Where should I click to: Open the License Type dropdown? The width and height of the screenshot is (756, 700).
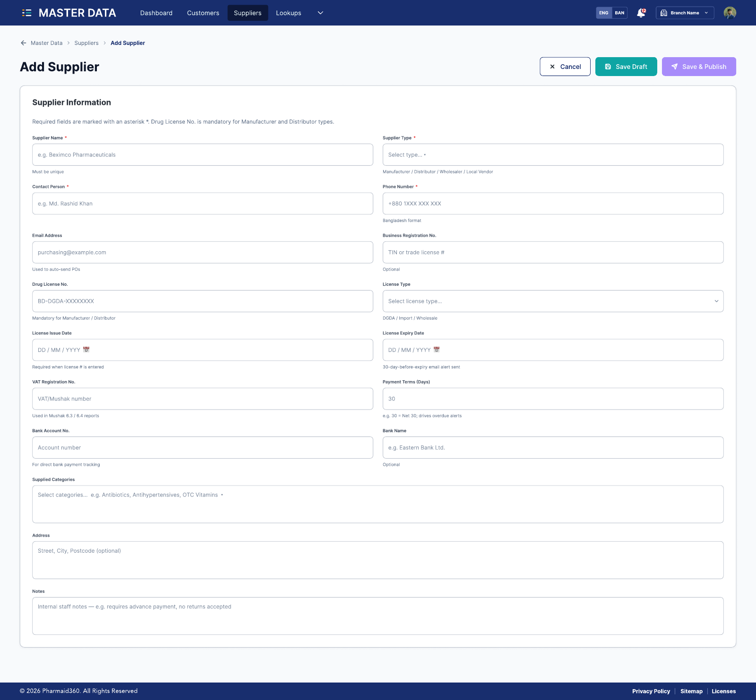[553, 301]
